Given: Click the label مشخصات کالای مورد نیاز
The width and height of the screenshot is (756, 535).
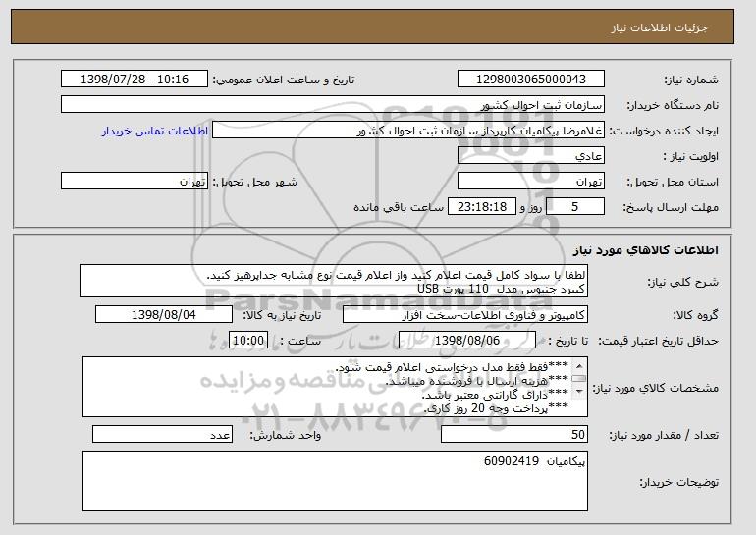Looking at the screenshot, I should click(656, 388).
